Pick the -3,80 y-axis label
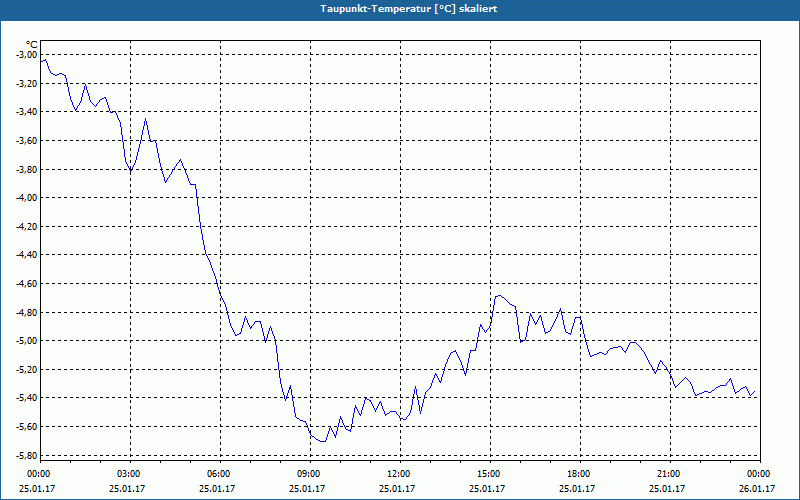Viewport: 800px width, 500px height. point(25,169)
